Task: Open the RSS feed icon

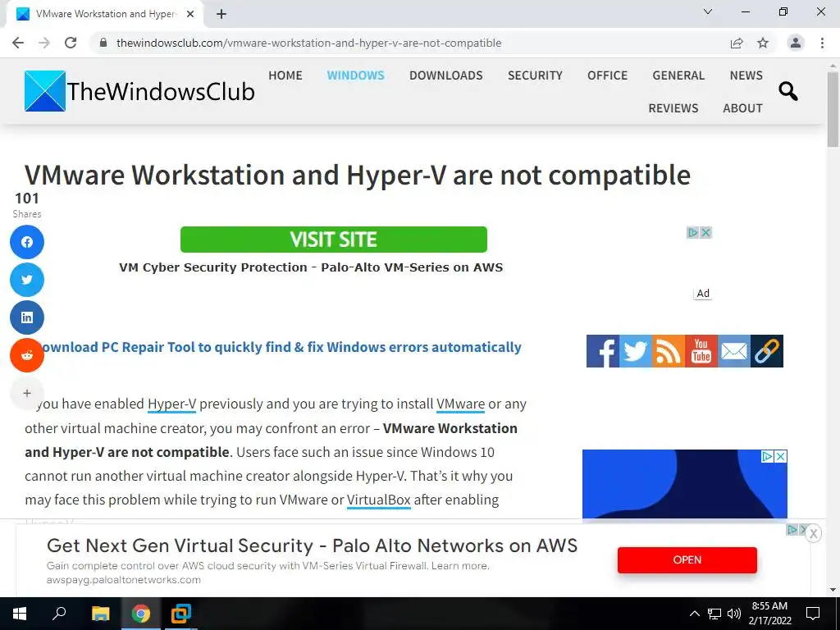Action: tap(668, 351)
